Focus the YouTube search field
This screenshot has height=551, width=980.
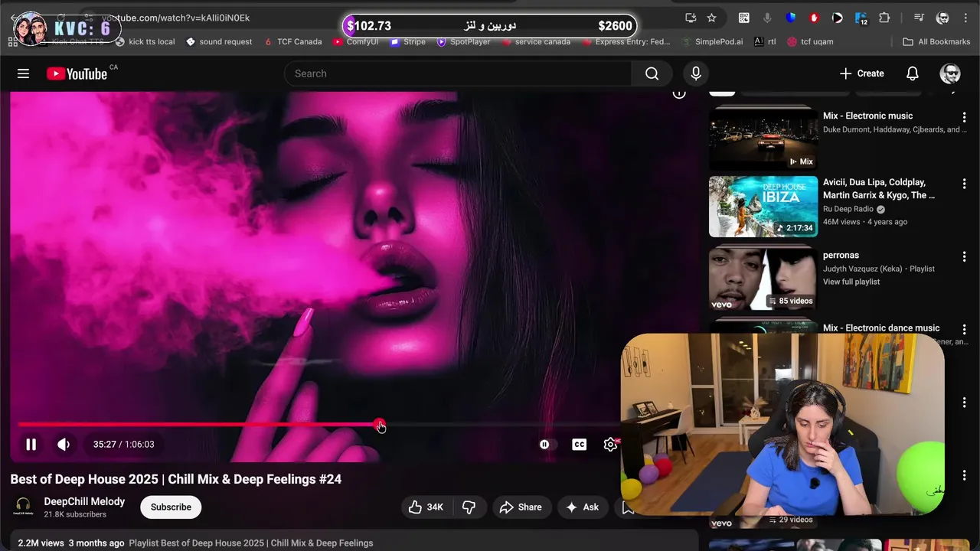(x=458, y=73)
